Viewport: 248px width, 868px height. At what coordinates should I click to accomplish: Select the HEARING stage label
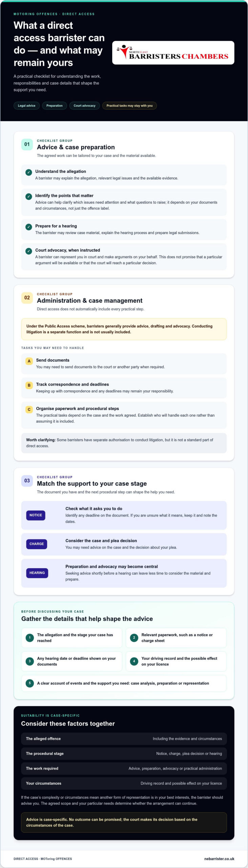(37, 573)
